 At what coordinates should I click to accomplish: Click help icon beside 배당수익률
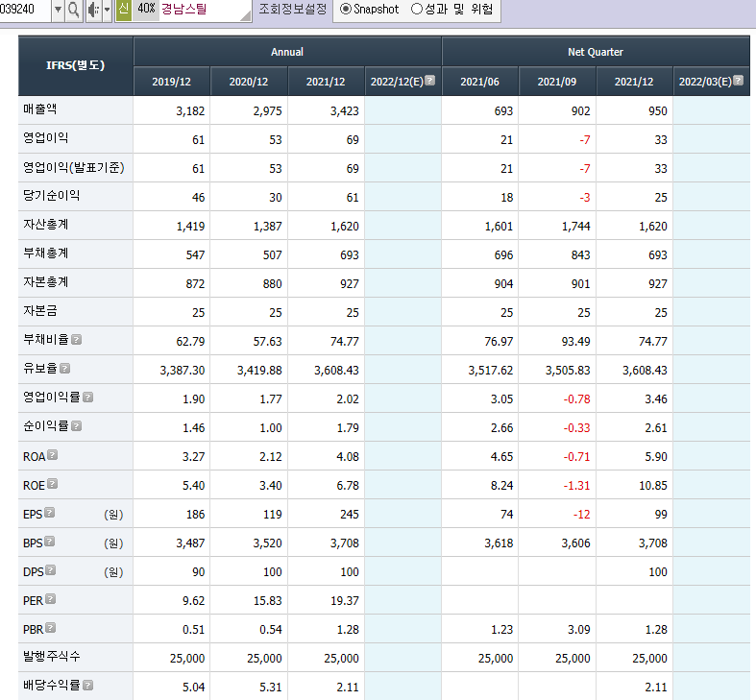(87, 685)
